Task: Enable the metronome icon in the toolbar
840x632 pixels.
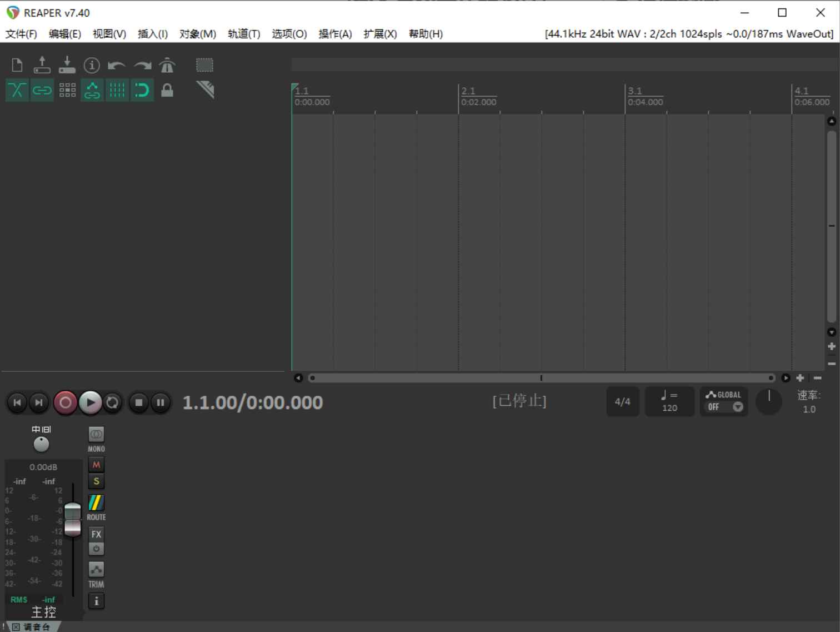Action: click(x=167, y=64)
